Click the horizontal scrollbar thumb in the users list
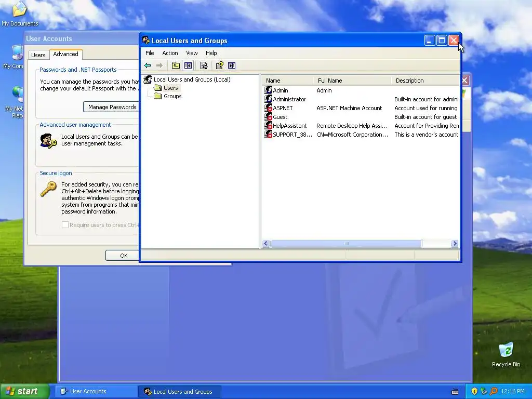This screenshot has height=399, width=532. (347, 243)
